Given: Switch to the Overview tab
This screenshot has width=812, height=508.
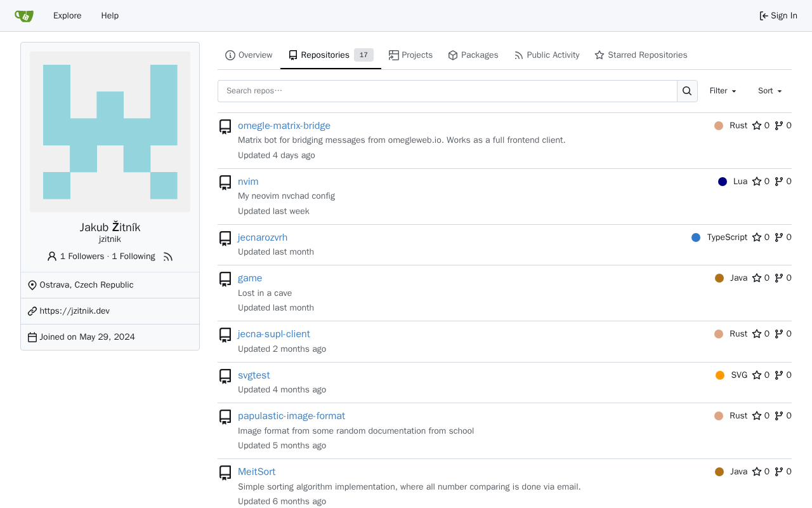Looking at the screenshot, I should (249, 55).
